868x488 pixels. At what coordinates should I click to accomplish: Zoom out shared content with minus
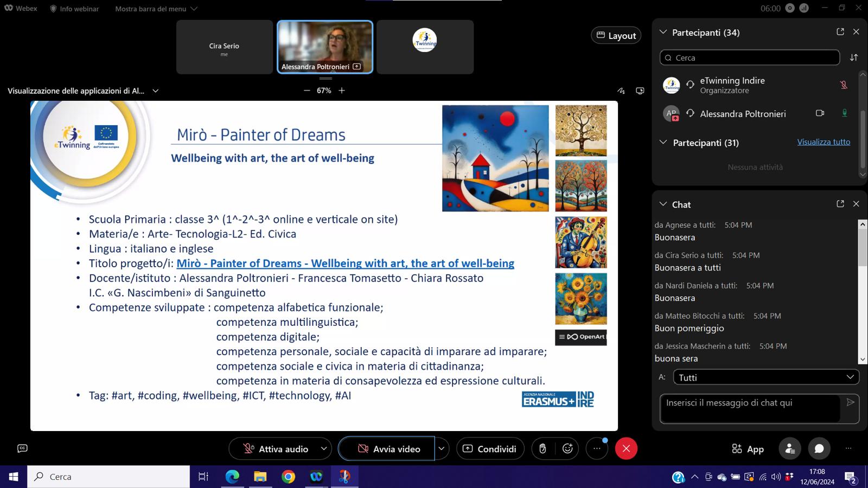coord(307,91)
